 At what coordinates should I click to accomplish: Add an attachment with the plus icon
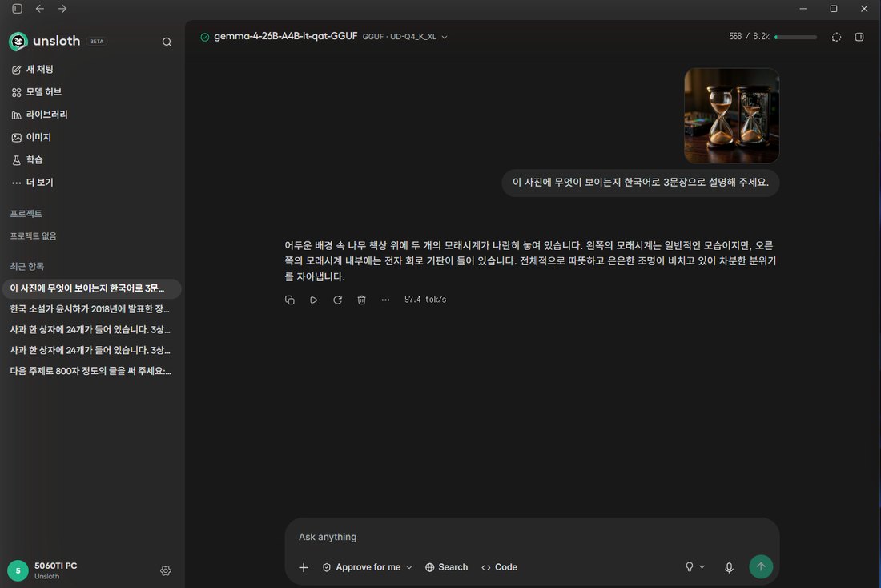click(304, 567)
